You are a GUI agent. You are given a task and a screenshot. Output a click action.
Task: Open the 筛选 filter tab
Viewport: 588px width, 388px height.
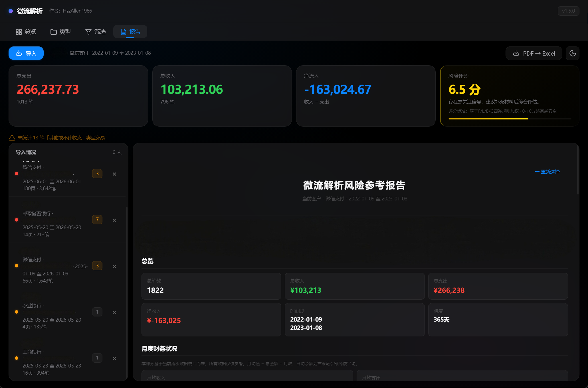tap(96, 32)
